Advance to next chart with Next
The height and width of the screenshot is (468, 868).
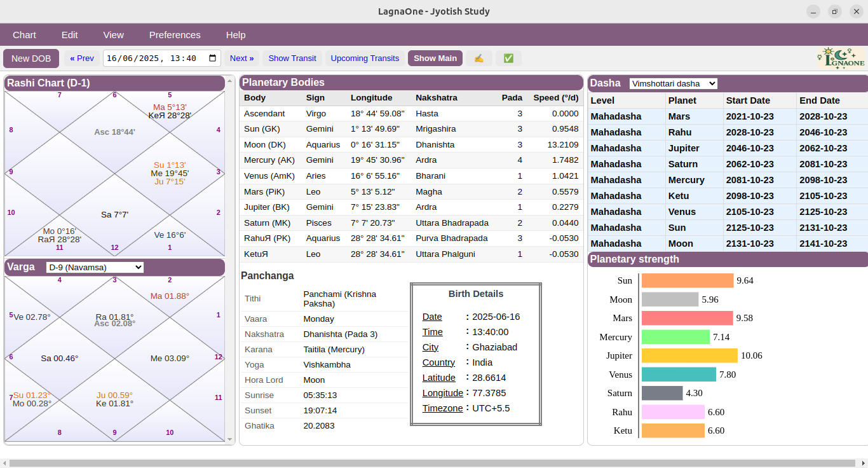[241, 58]
